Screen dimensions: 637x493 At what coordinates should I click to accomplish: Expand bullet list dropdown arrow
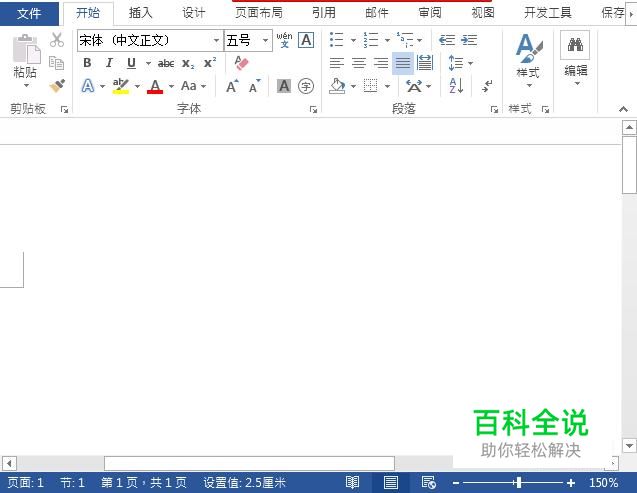point(353,40)
